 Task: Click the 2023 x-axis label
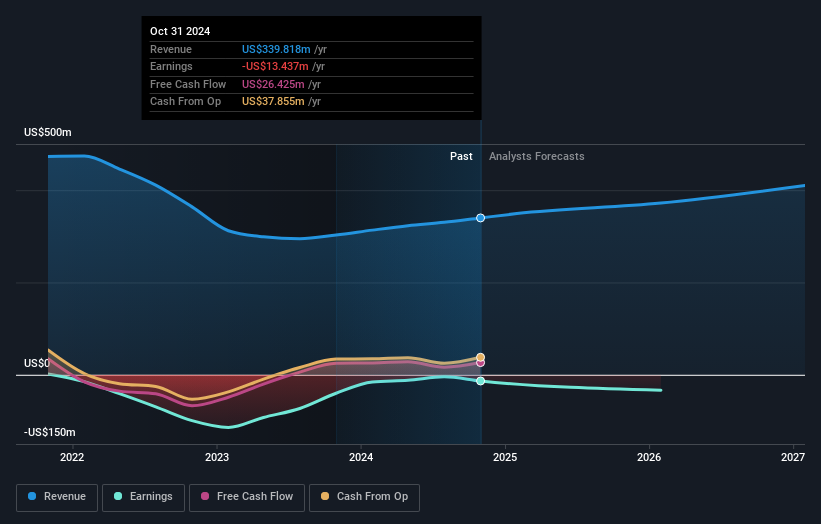coord(217,457)
